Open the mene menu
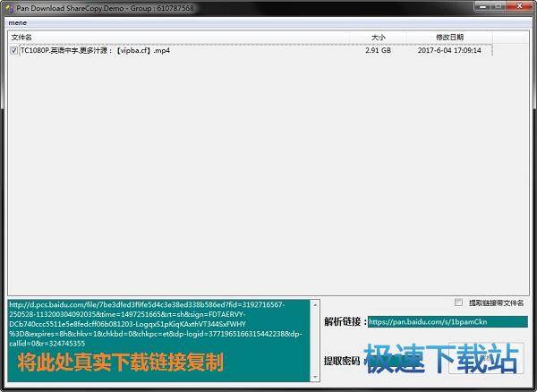The image size is (537, 392). (18, 23)
